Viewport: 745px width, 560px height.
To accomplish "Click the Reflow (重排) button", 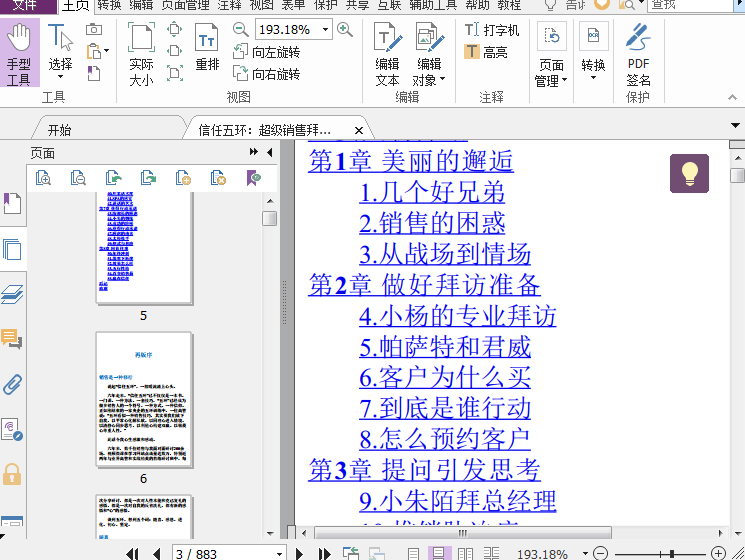I will click(x=207, y=47).
